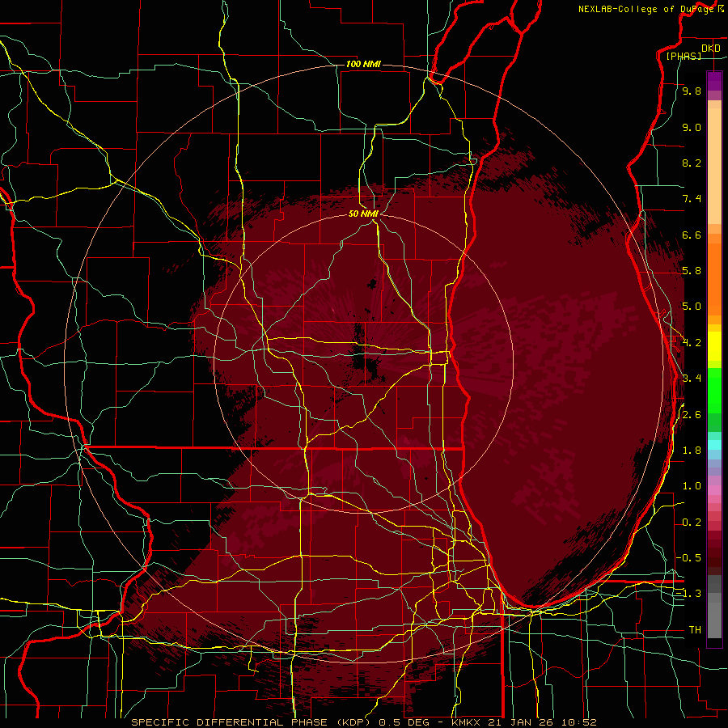The image size is (728, 728).
Task: Click the 5.8 legend value
Action: 692,271
